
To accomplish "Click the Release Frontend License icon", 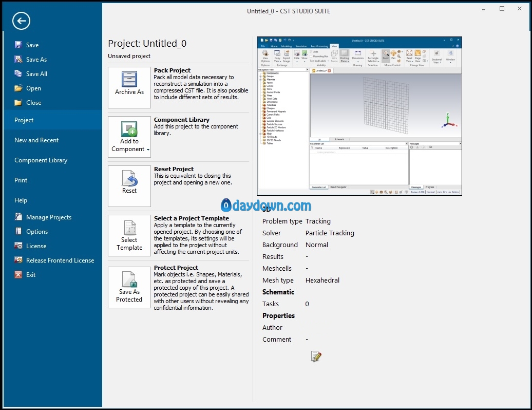I will coord(18,260).
